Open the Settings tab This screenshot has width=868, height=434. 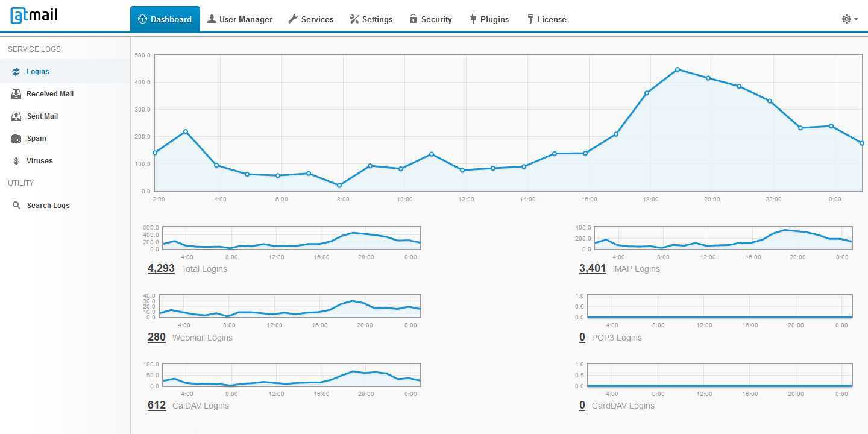pyautogui.click(x=371, y=19)
